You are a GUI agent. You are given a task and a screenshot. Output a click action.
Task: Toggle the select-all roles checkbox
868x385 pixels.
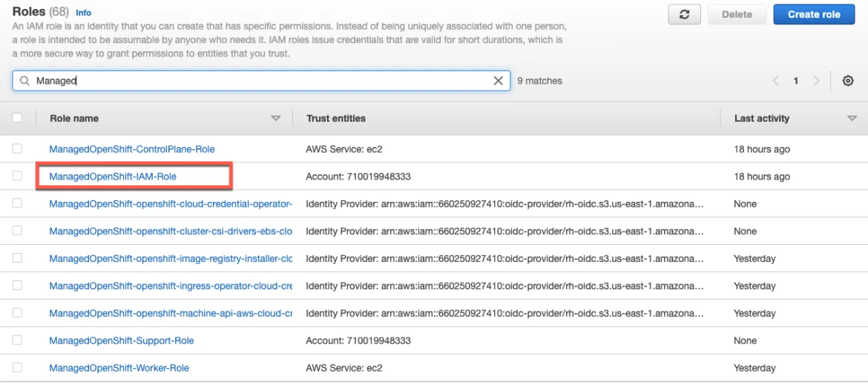(17, 118)
